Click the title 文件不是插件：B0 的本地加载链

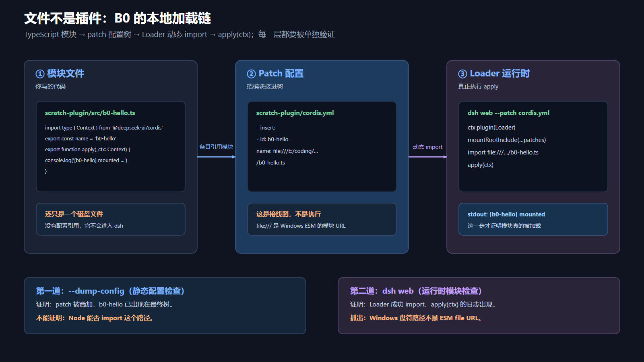coord(118,18)
